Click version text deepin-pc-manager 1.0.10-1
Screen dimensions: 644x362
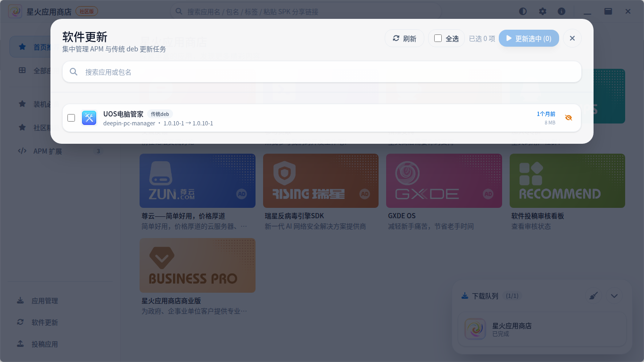[x=158, y=123]
